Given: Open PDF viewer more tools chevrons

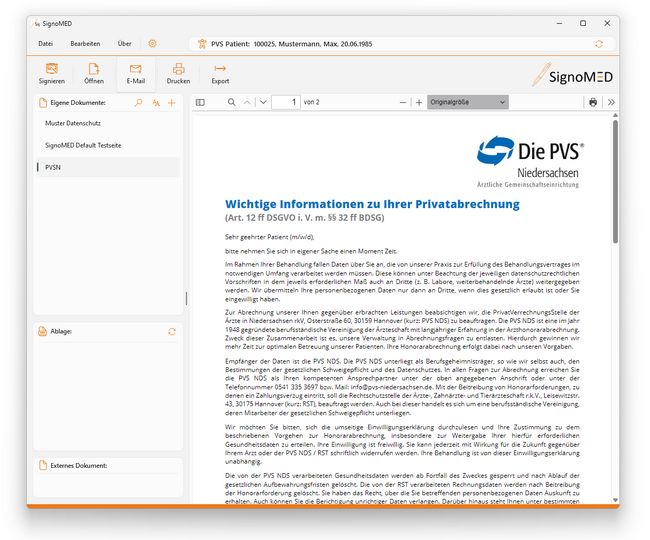Looking at the screenshot, I should [611, 102].
